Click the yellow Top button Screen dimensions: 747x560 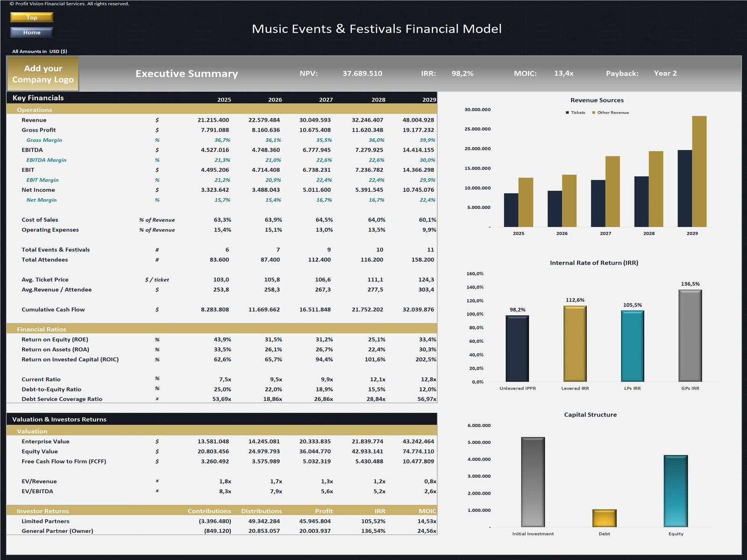(x=32, y=17)
